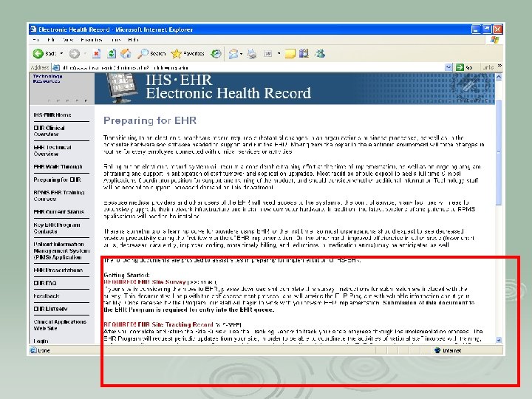Click the Links toolbar label
Viewport: 532px width, 399px height.
[x=488, y=67]
